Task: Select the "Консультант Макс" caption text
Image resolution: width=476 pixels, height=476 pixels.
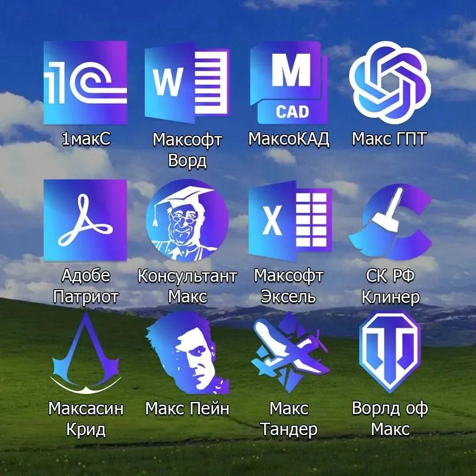Action: (187, 286)
